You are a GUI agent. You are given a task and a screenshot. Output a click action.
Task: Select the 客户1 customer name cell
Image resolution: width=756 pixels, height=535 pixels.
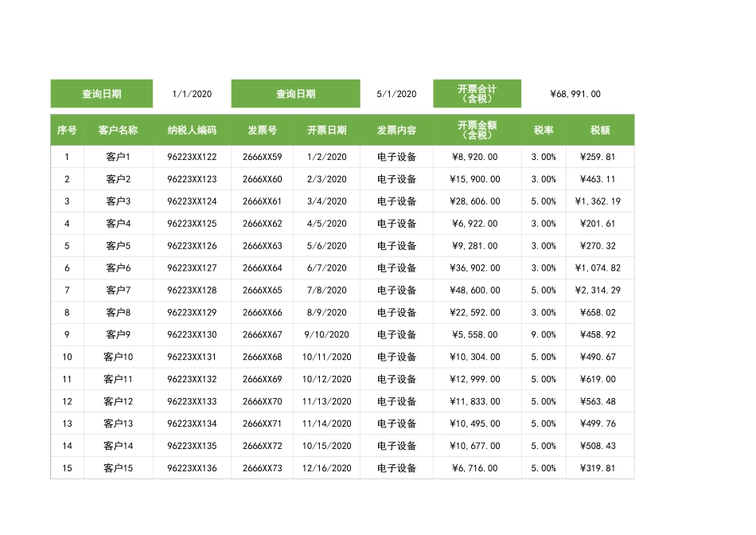click(x=118, y=157)
